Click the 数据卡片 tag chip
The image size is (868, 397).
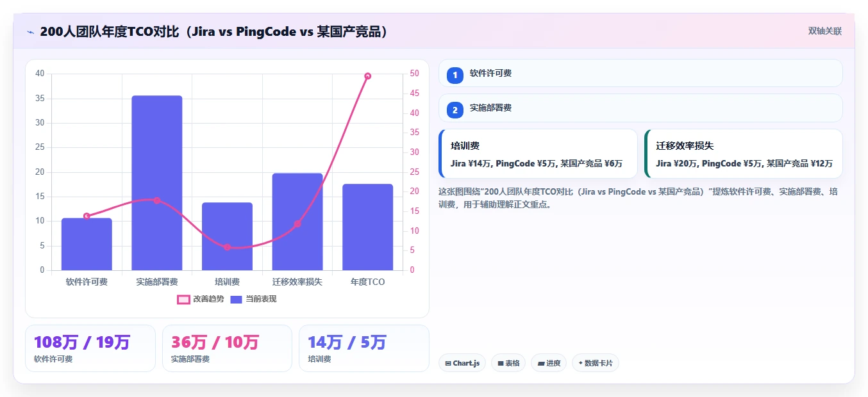pyautogui.click(x=596, y=363)
